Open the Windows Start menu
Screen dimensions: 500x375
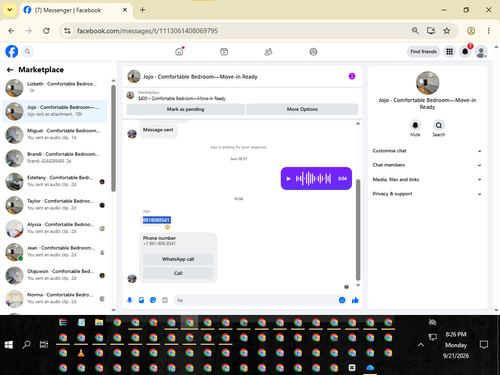coord(9,345)
